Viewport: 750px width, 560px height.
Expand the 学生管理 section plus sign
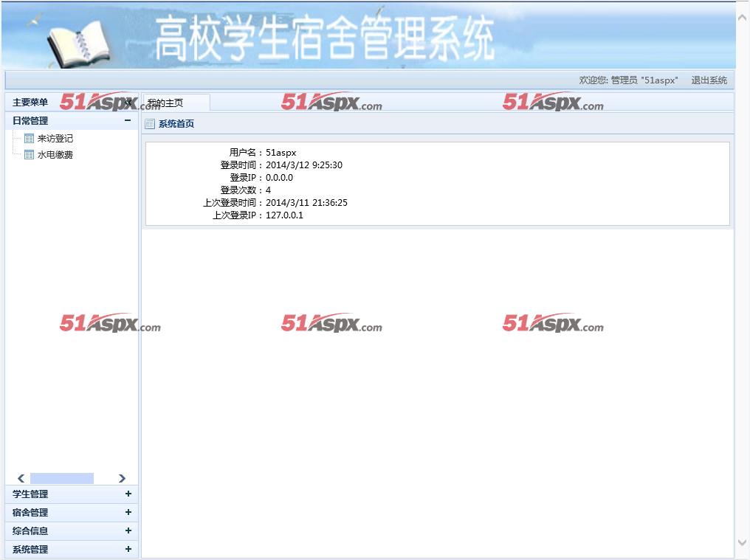pos(128,494)
